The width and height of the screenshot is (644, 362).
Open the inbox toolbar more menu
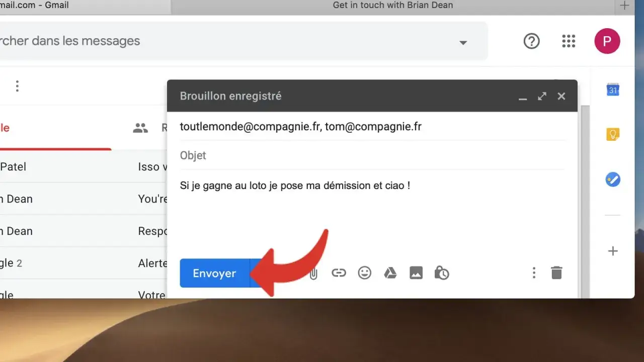pos(17,86)
